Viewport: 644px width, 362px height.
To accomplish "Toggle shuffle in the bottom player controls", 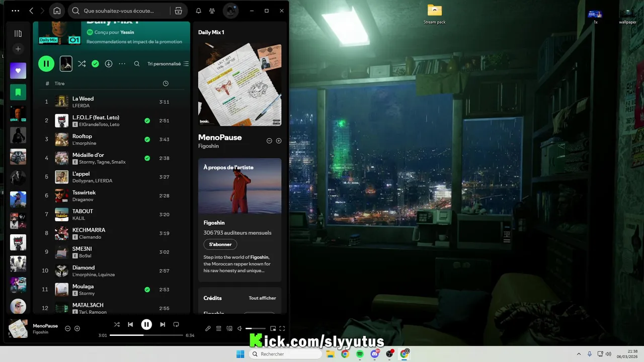I will tap(117, 324).
